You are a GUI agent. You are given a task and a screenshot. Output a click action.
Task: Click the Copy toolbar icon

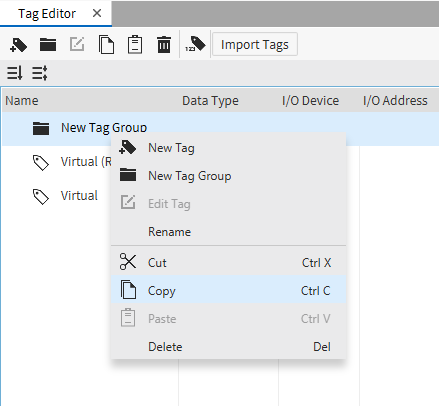(106, 45)
